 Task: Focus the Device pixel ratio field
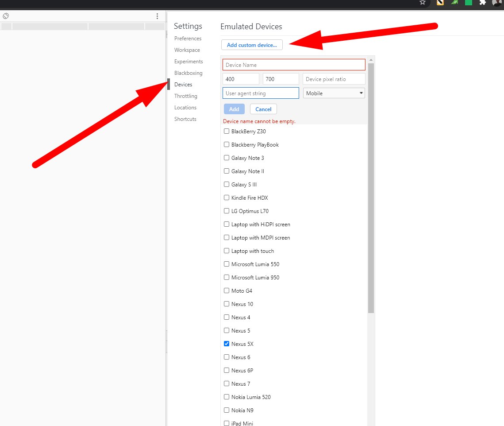coord(334,79)
